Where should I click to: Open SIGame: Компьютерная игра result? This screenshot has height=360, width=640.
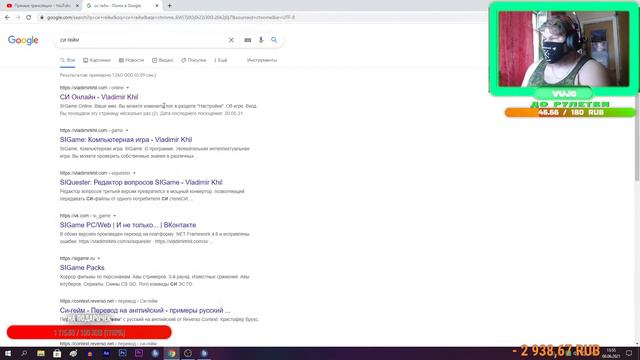(x=126, y=140)
